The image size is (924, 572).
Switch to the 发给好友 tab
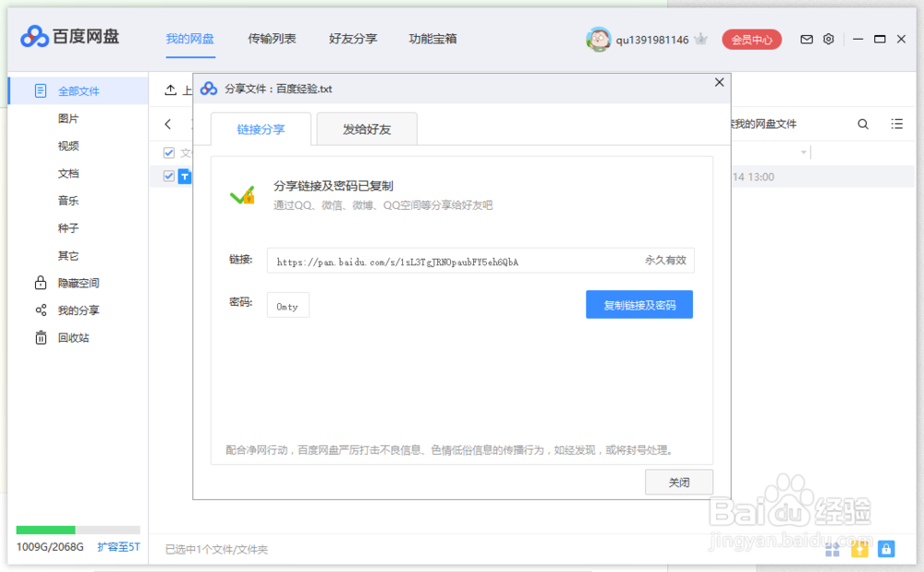click(x=366, y=130)
